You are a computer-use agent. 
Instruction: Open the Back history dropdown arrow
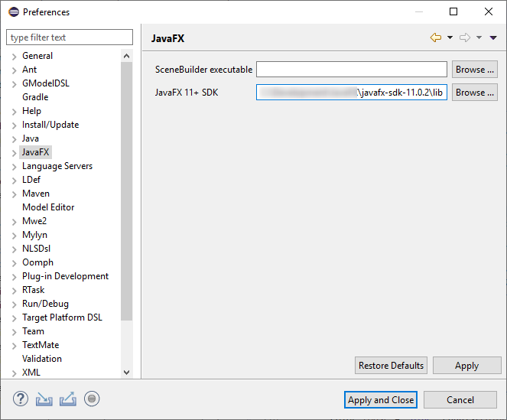tap(450, 37)
